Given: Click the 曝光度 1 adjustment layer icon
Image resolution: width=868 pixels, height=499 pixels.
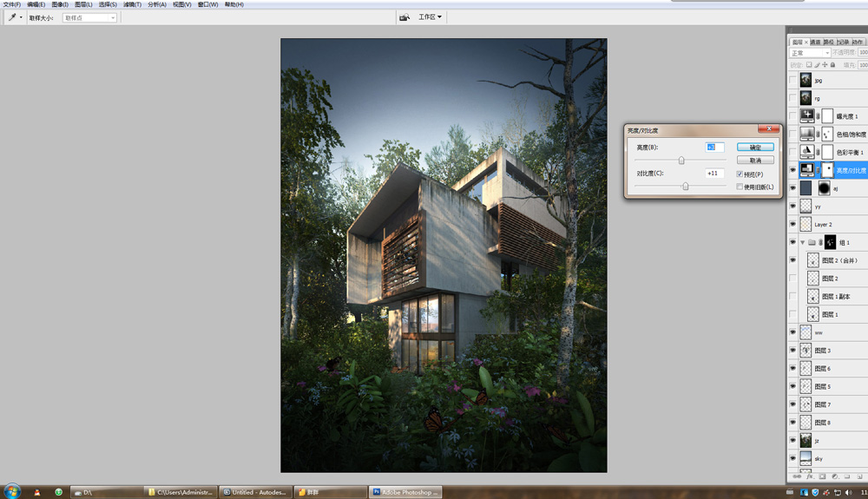Looking at the screenshot, I should coord(807,116).
